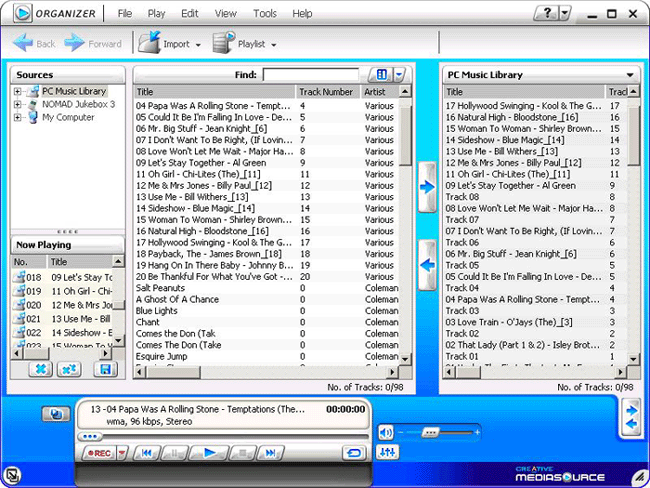Image resolution: width=650 pixels, height=488 pixels.
Task: Open the Help menu
Action: (x=302, y=14)
